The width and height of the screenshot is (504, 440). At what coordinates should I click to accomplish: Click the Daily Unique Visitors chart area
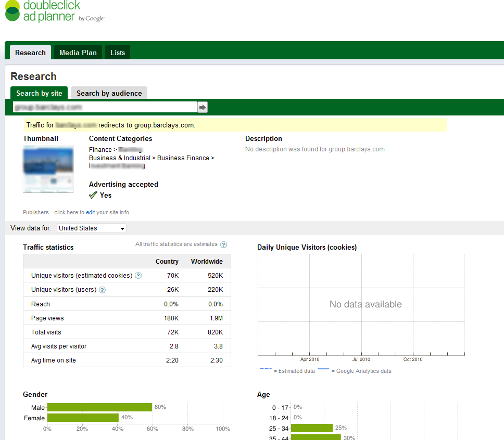tap(361, 304)
